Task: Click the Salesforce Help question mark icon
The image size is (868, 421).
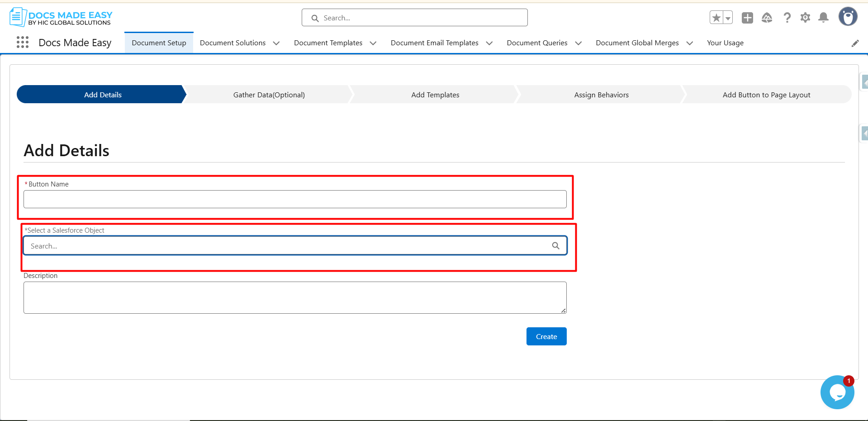Action: click(x=787, y=18)
